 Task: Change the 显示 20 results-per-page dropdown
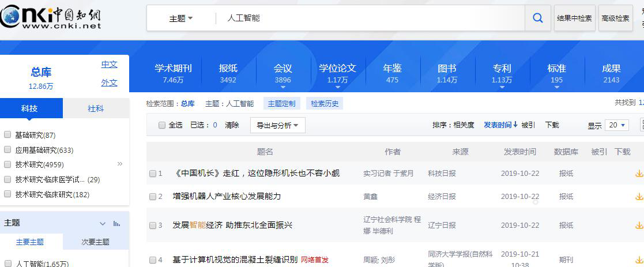click(x=617, y=125)
